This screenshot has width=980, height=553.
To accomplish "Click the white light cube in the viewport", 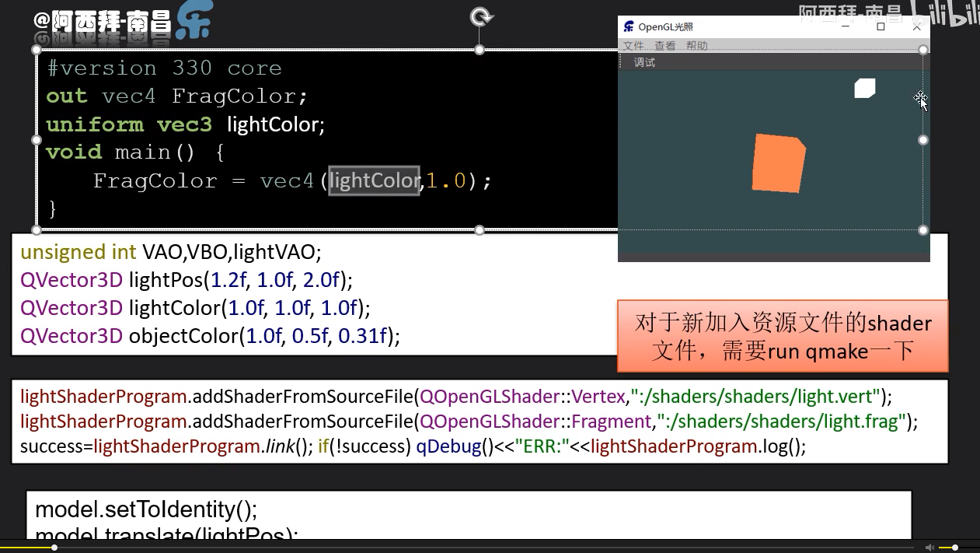I will click(864, 88).
